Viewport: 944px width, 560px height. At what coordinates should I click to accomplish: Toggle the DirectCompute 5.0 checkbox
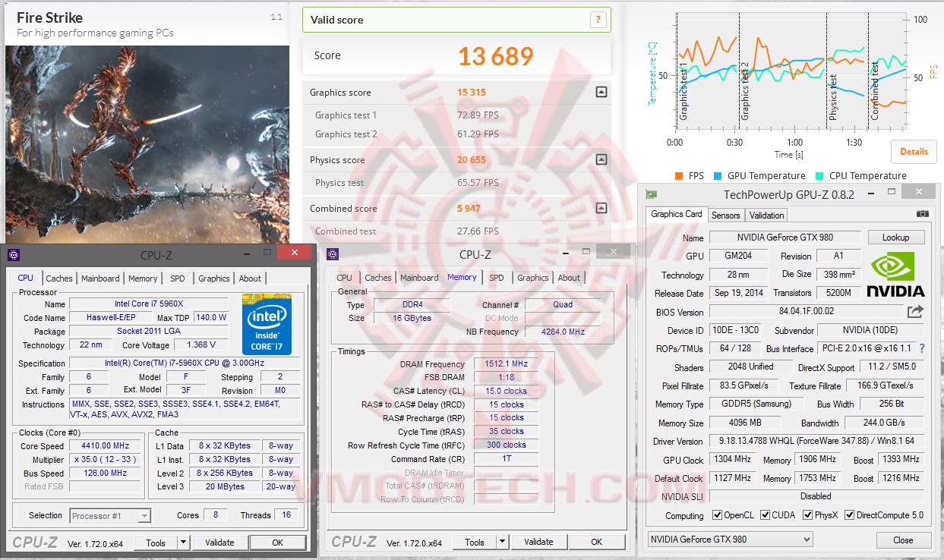click(850, 515)
